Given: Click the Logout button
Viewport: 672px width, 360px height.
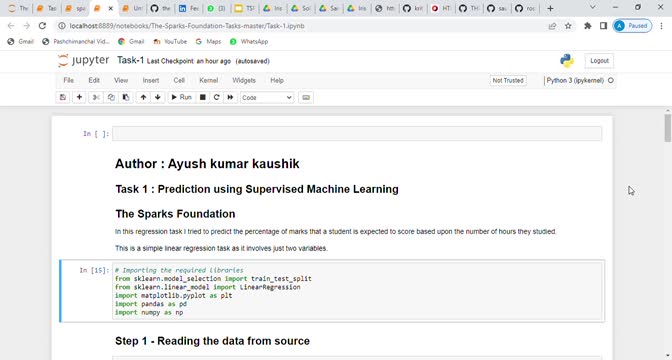Looking at the screenshot, I should click(599, 61).
